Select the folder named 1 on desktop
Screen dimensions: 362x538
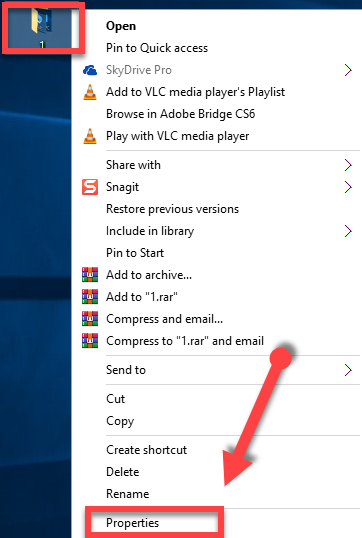(42, 27)
